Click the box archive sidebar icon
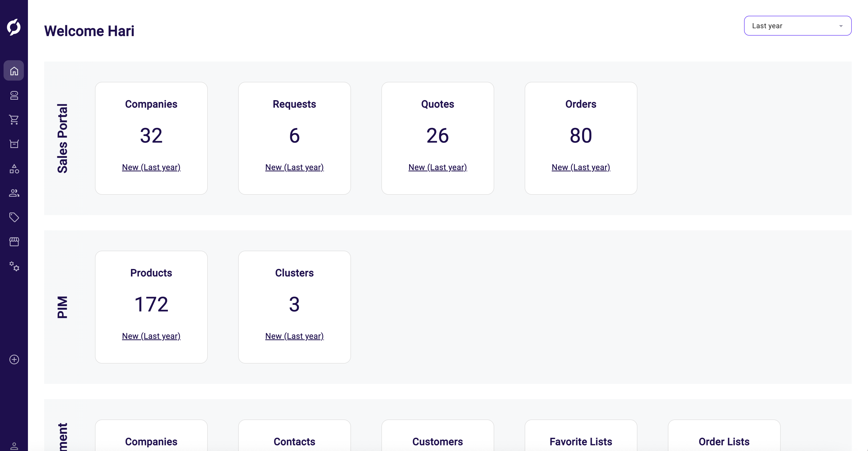The width and height of the screenshot is (868, 451). [14, 144]
